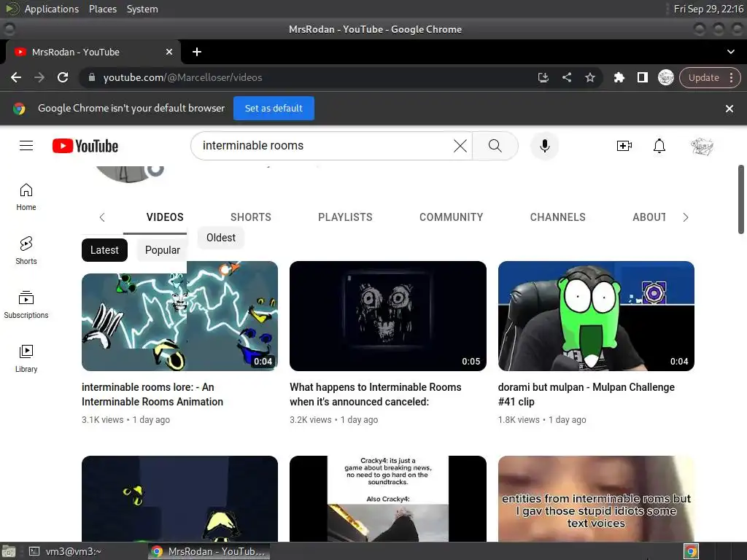Click the install app icon in the address bar

coord(543,77)
